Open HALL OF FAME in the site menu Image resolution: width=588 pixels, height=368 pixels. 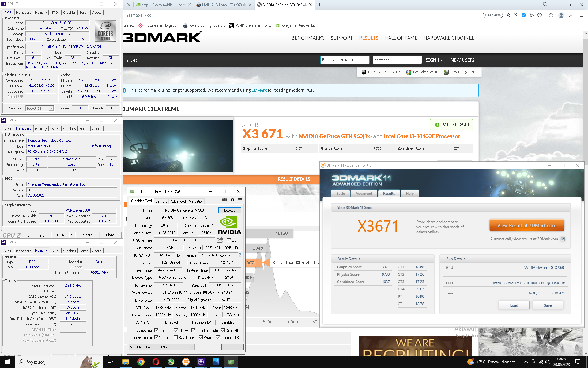coord(401,38)
